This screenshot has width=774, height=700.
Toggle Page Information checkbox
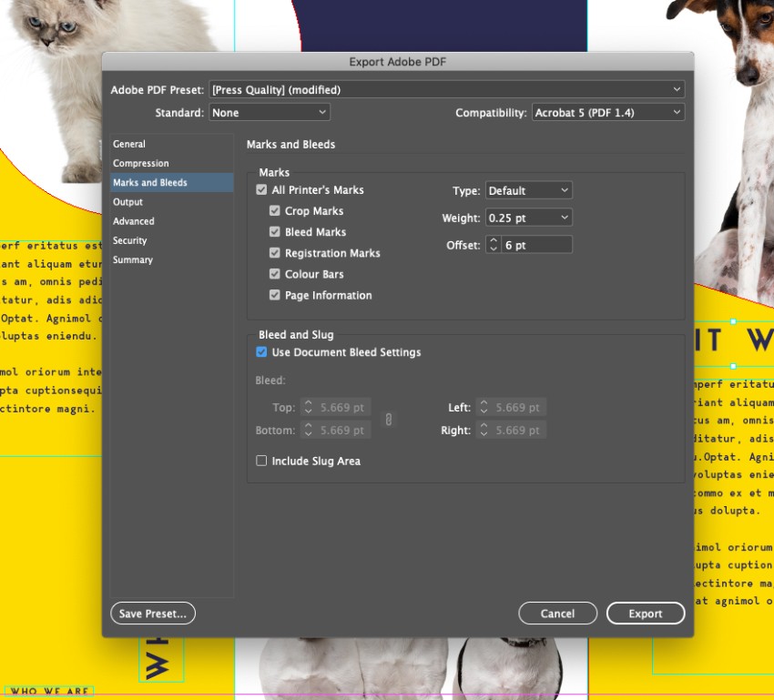click(x=274, y=295)
